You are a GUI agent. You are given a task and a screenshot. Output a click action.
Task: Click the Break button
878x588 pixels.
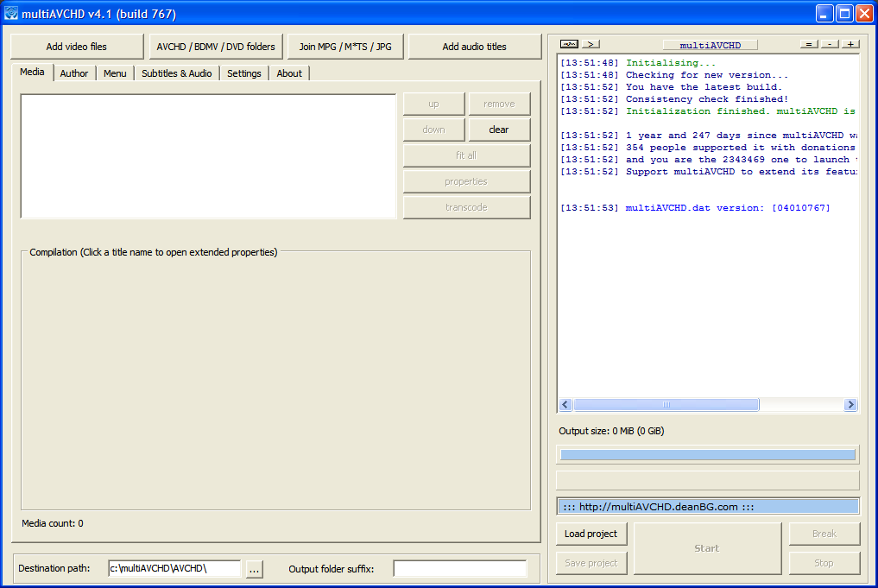tap(824, 534)
